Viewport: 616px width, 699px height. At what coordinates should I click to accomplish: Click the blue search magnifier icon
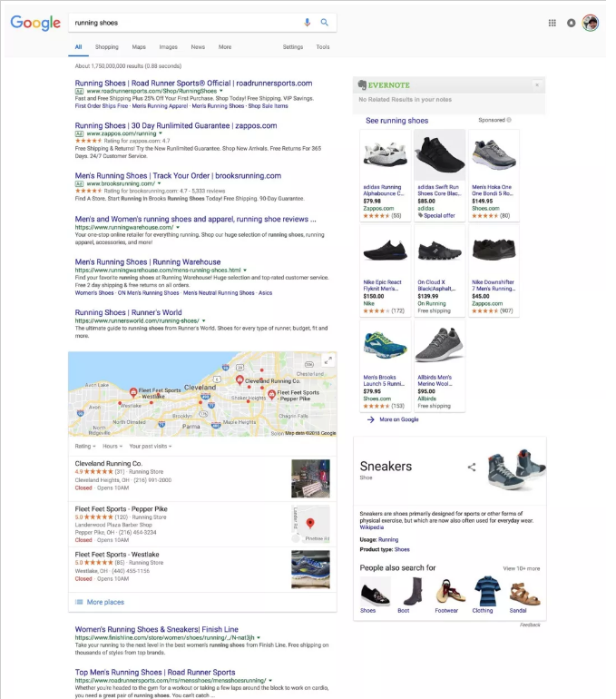[x=324, y=23]
